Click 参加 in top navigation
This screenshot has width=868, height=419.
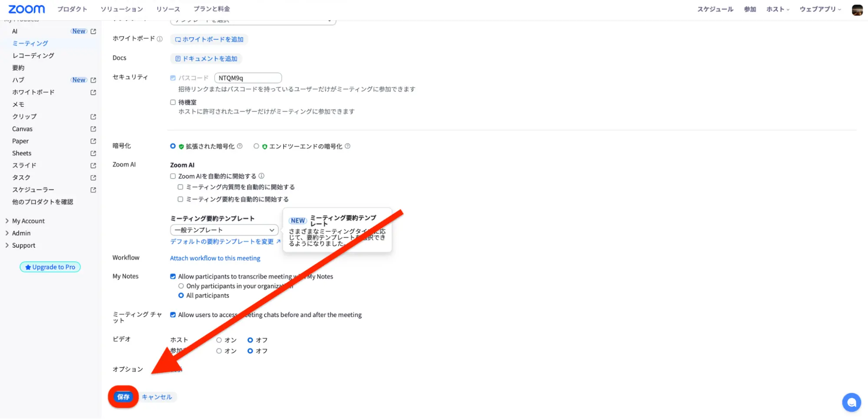(750, 9)
